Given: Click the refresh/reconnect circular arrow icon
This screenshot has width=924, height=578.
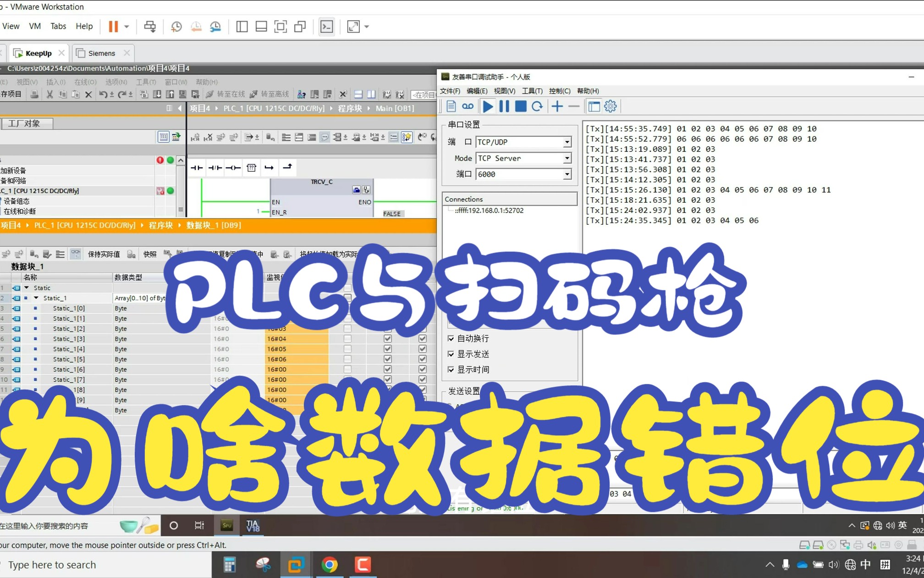Looking at the screenshot, I should click(537, 106).
